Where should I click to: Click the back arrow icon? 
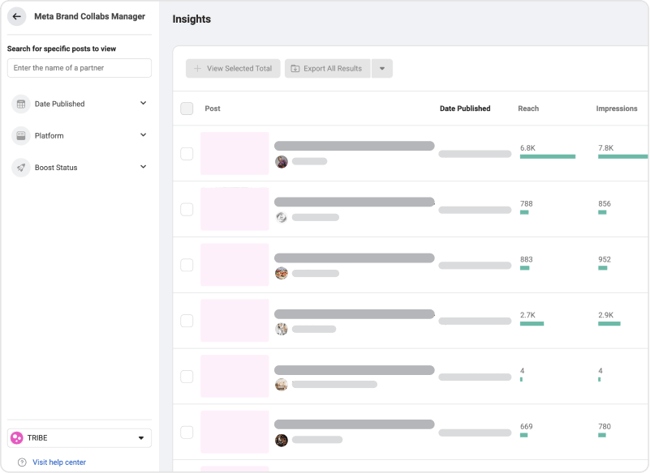(x=17, y=17)
